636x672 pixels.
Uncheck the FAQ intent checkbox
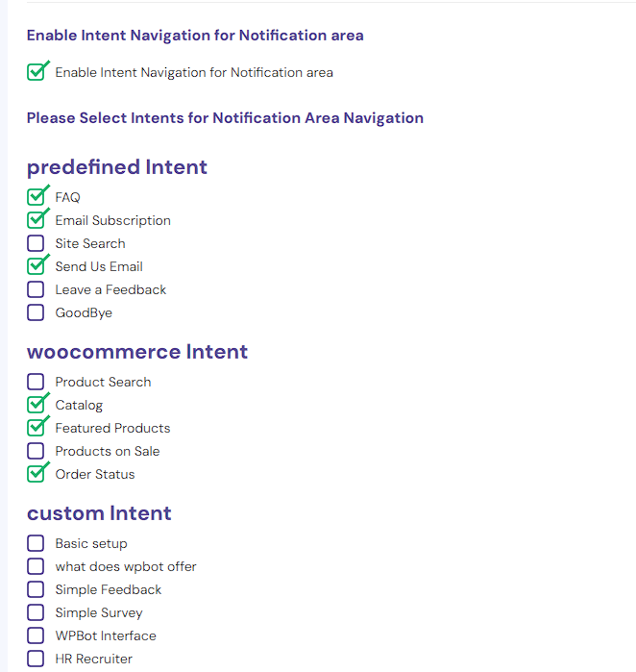coord(36,197)
